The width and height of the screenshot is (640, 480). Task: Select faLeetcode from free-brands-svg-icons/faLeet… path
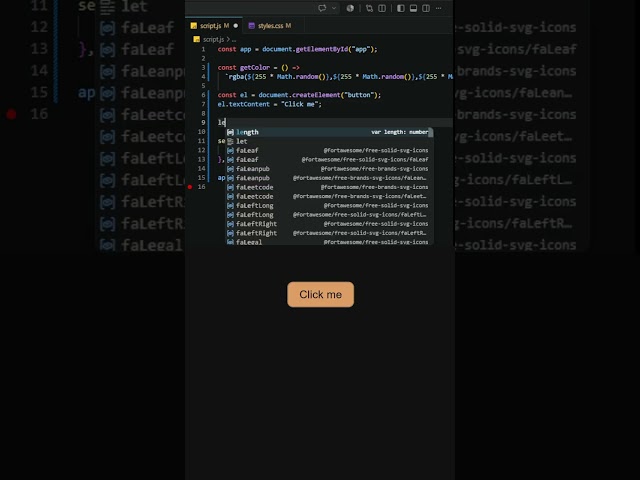[329, 196]
